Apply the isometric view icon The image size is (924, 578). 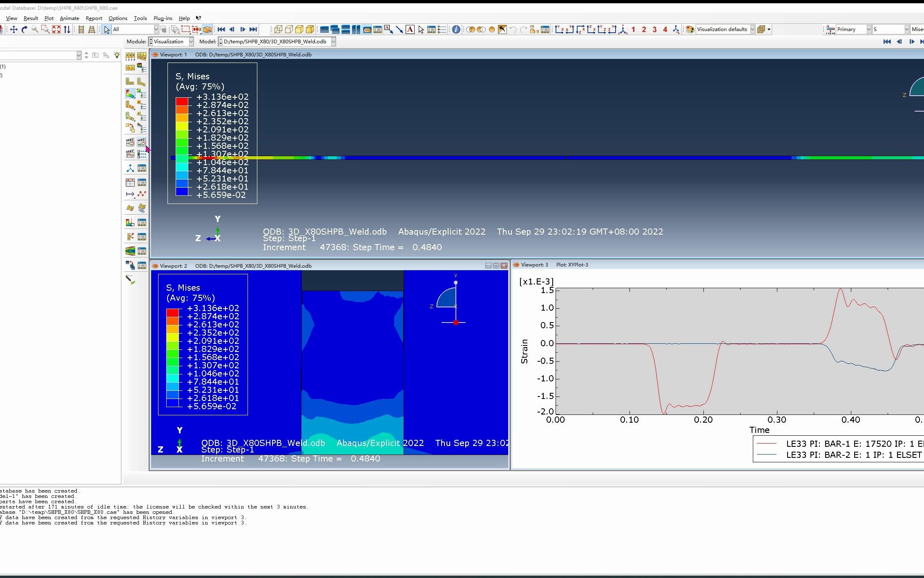623,29
